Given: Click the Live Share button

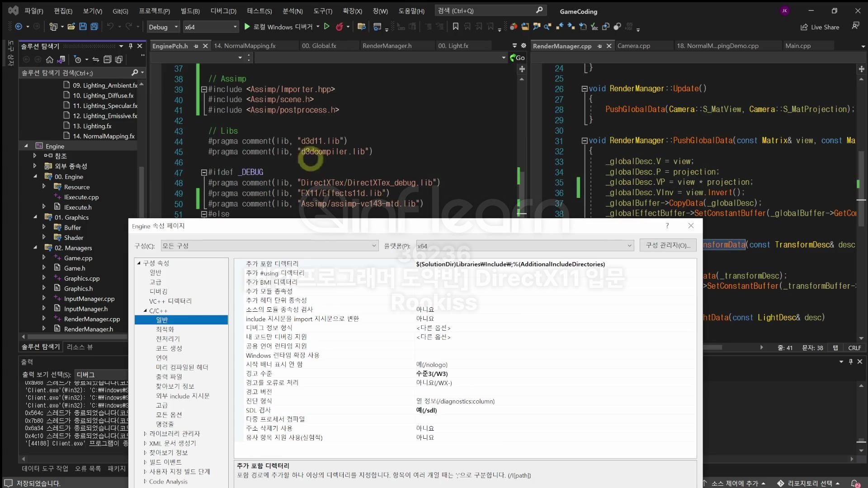Looking at the screenshot, I should (820, 27).
